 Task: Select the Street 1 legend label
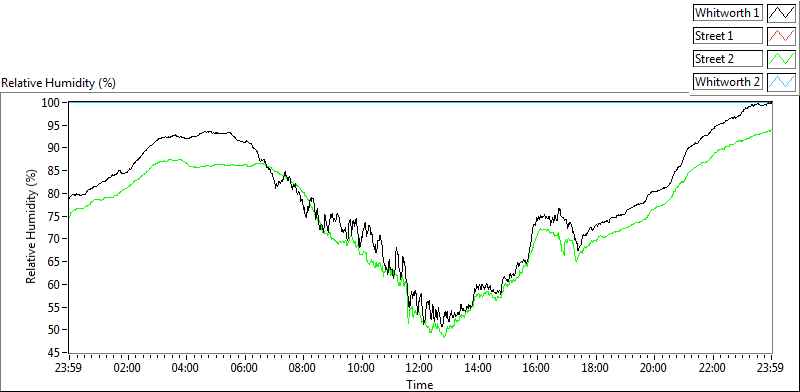[x=728, y=36]
